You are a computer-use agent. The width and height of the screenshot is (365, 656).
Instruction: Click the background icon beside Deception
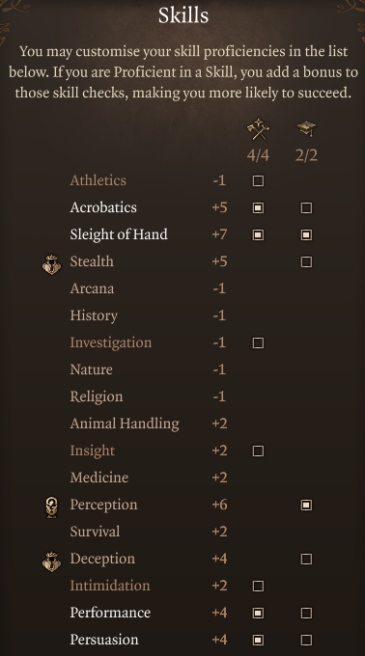coord(51,561)
